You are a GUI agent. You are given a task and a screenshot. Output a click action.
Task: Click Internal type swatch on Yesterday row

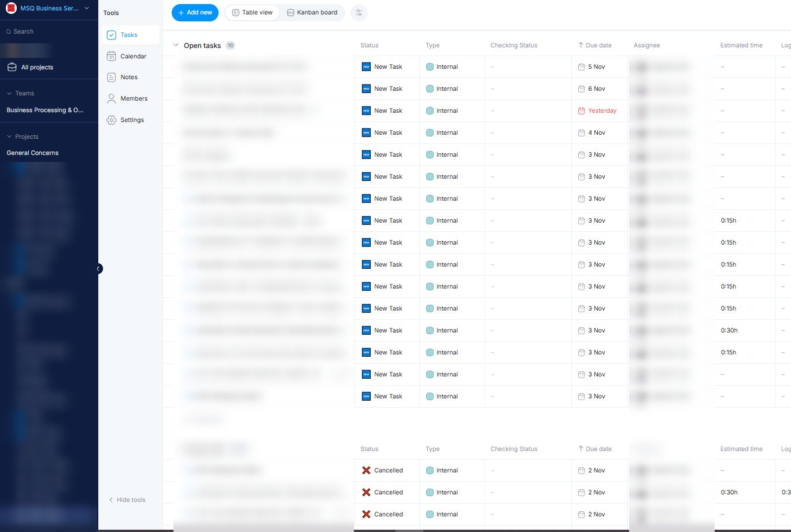click(430, 110)
